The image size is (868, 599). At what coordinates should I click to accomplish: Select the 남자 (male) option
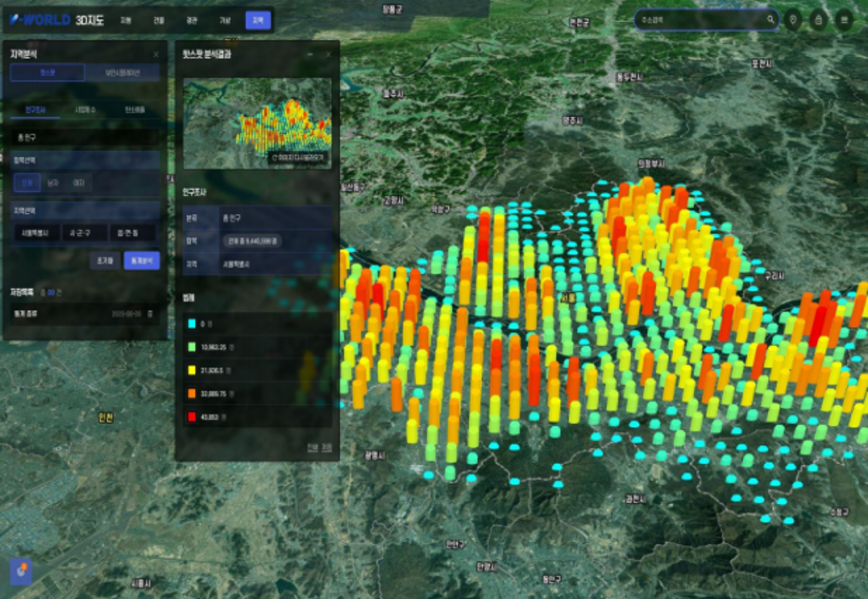pyautogui.click(x=52, y=183)
